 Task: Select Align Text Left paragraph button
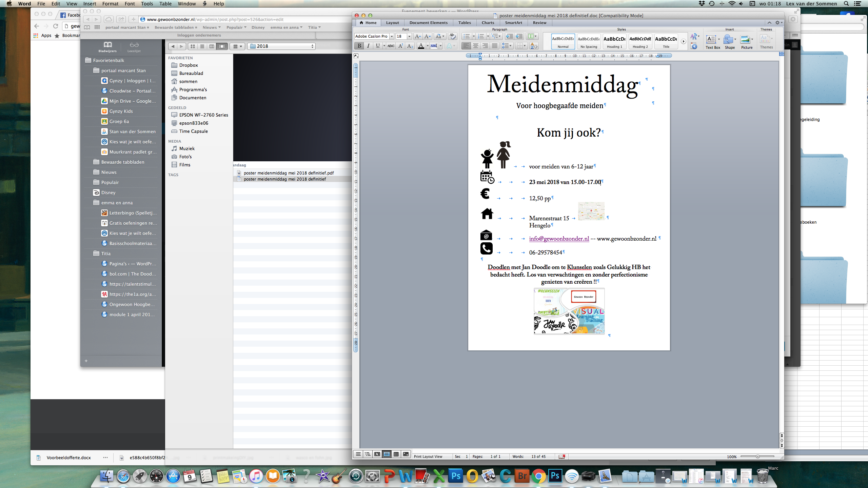click(466, 46)
